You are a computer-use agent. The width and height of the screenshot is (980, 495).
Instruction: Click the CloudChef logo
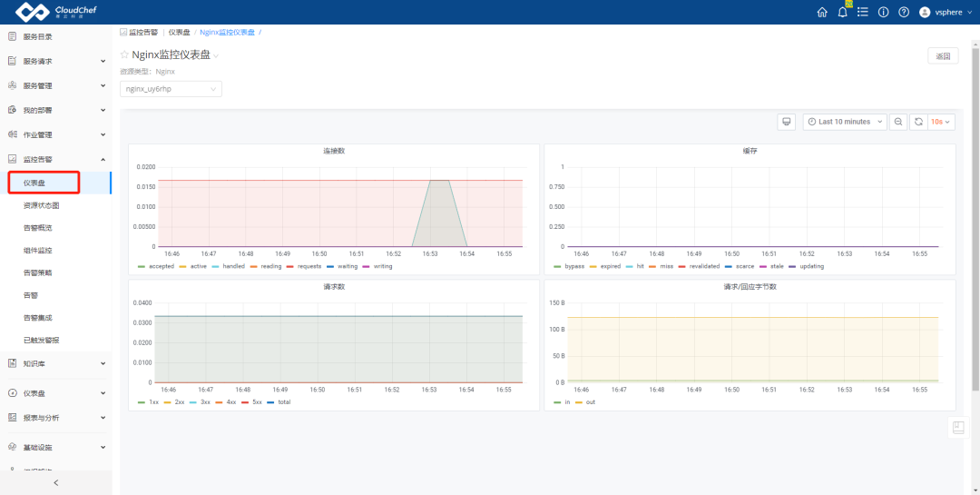55,12
